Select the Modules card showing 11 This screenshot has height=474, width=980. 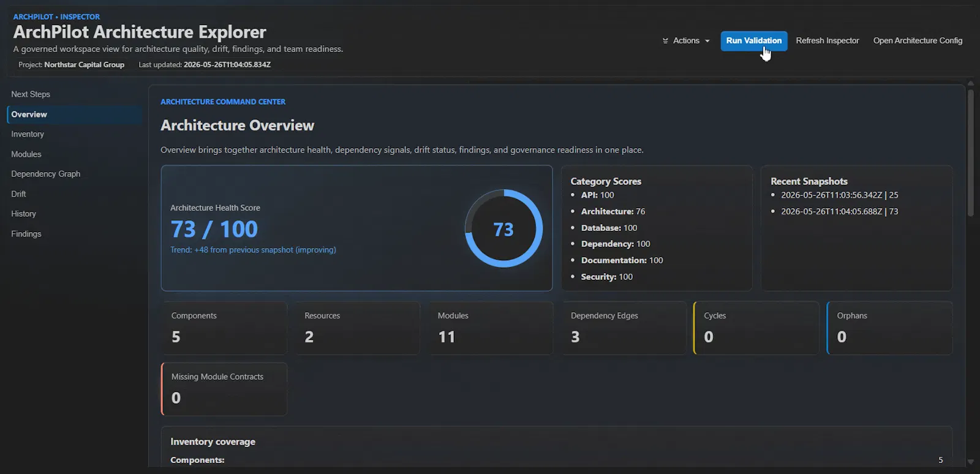coord(491,328)
